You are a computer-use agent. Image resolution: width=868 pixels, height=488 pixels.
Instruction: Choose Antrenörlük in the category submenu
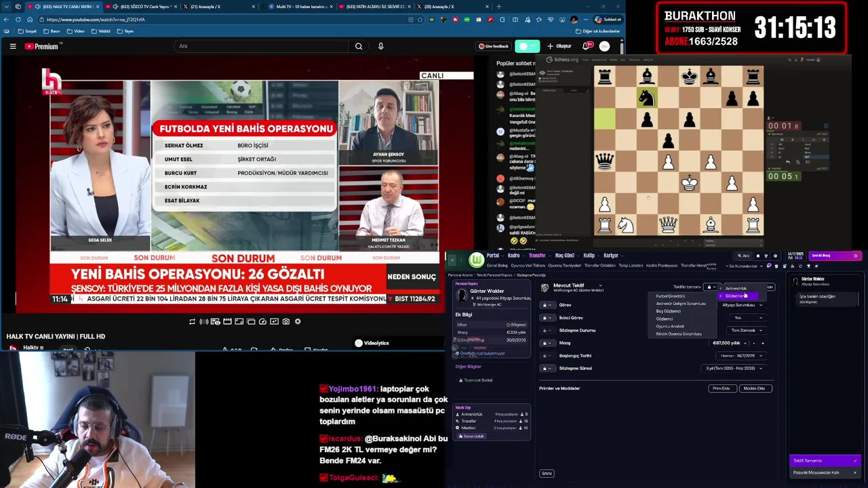pyautogui.click(x=736, y=289)
